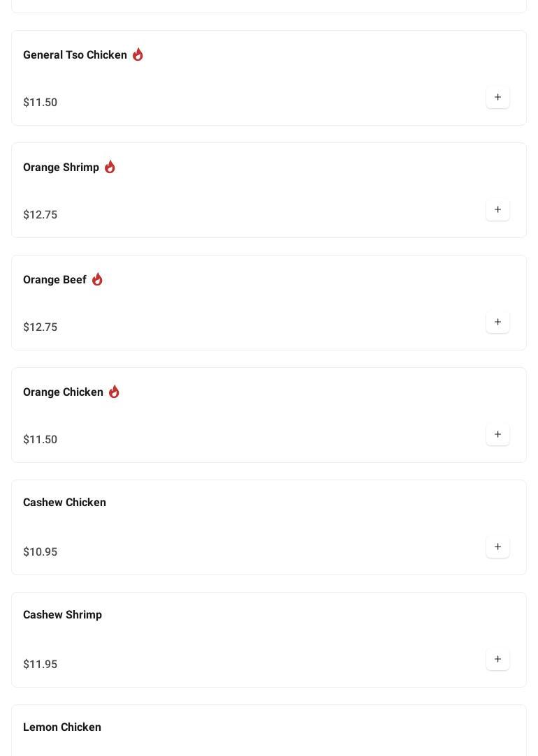Viewport: 538px width, 756px height.
Task: Click spicy flame icon beside Orange Shrimp
Action: point(110,167)
